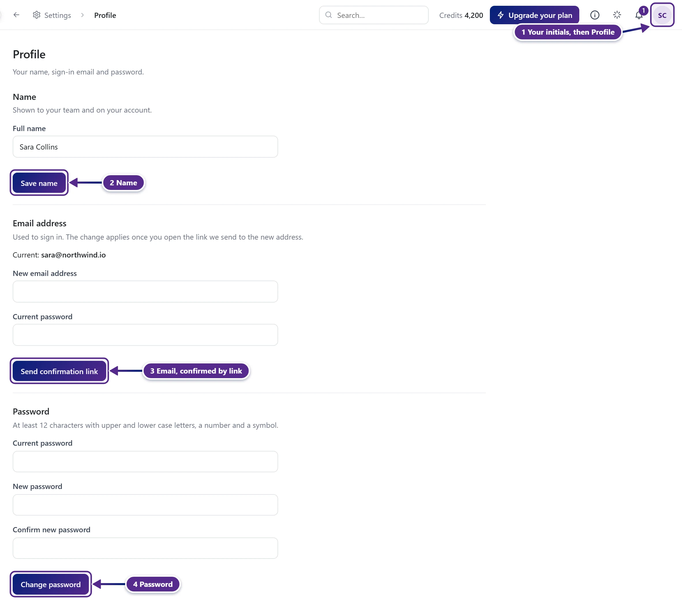The width and height of the screenshot is (682, 616).
Task: Focus the New email address field
Action: (x=145, y=292)
